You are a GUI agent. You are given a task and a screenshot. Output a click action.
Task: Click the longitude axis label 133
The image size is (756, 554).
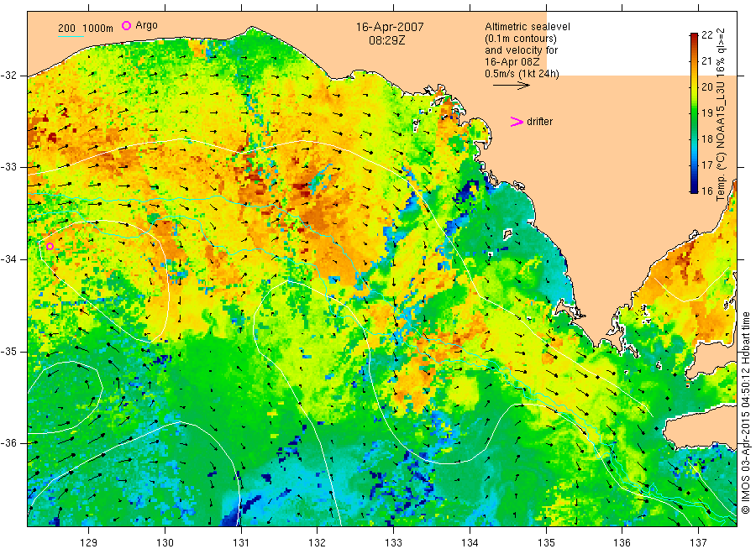coord(393,543)
